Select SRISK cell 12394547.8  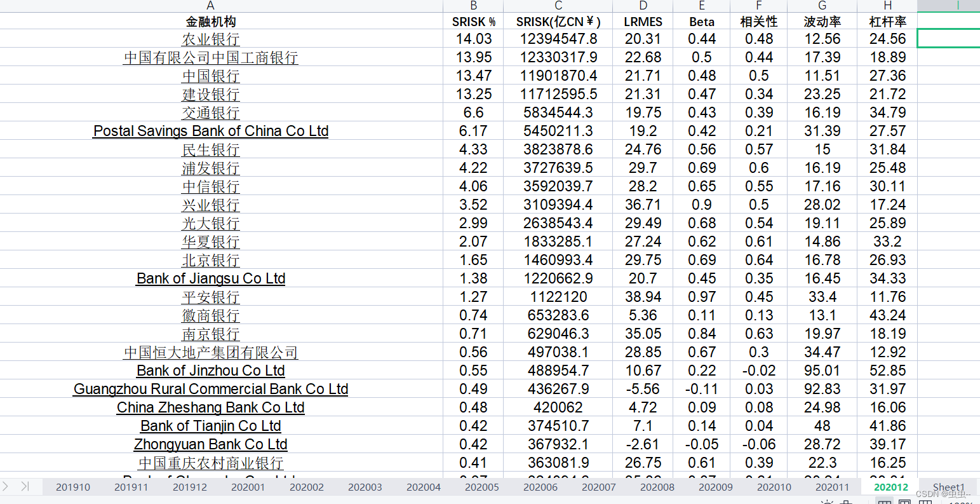pos(558,39)
